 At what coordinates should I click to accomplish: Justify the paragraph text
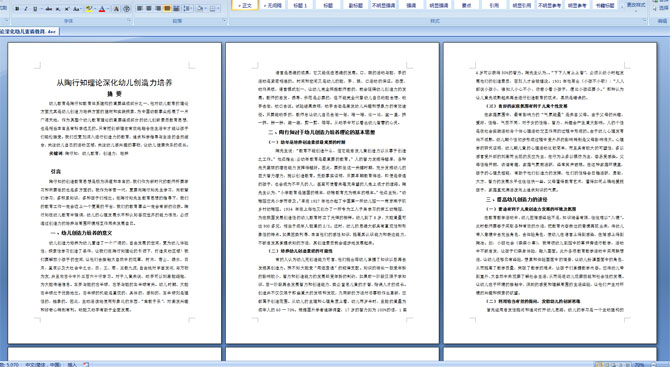tap(167, 9)
